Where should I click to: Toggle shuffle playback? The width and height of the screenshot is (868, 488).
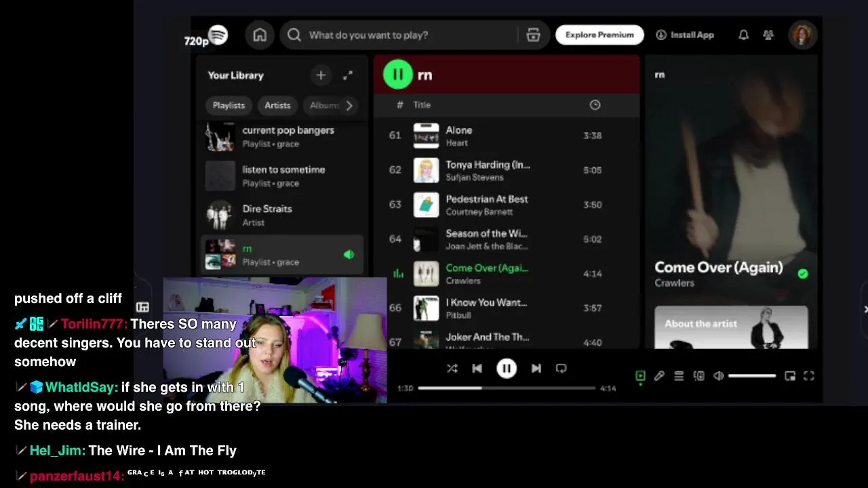[x=452, y=369]
